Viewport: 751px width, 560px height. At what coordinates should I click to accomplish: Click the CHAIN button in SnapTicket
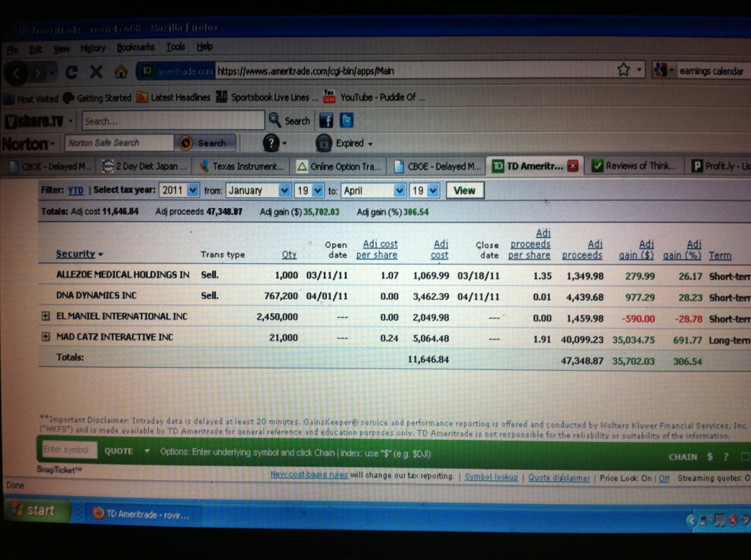[x=683, y=457]
